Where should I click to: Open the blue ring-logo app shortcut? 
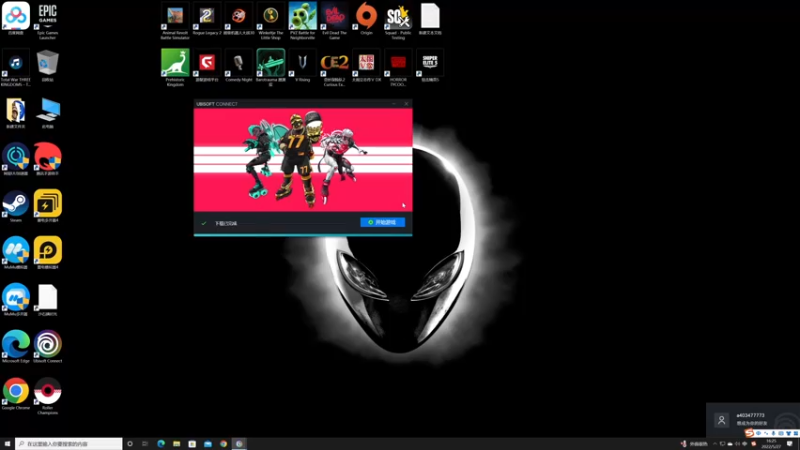pos(16,159)
